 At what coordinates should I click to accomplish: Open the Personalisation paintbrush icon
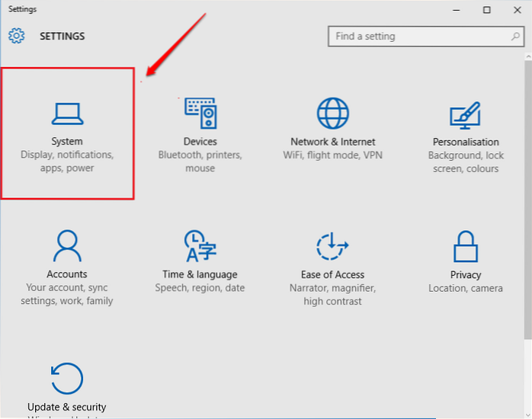(x=465, y=114)
